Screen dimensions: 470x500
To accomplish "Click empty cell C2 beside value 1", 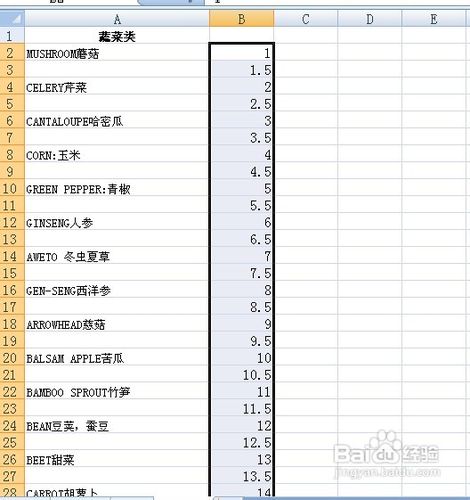I will coord(306,53).
